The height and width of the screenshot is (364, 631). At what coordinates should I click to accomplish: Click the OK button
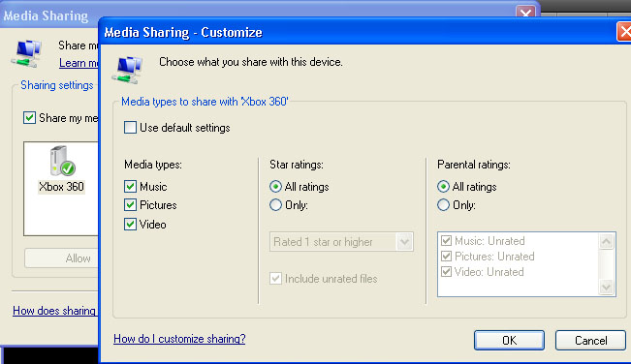tap(509, 341)
